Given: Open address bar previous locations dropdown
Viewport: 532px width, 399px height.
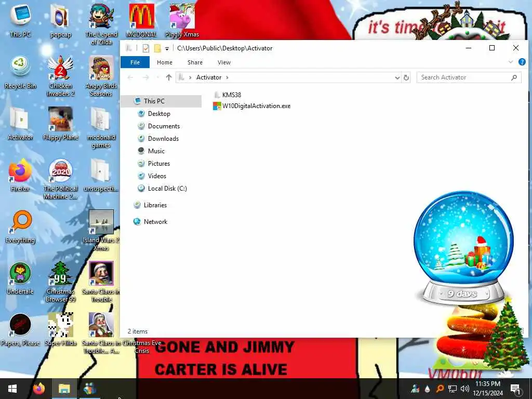Looking at the screenshot, I should tap(397, 78).
